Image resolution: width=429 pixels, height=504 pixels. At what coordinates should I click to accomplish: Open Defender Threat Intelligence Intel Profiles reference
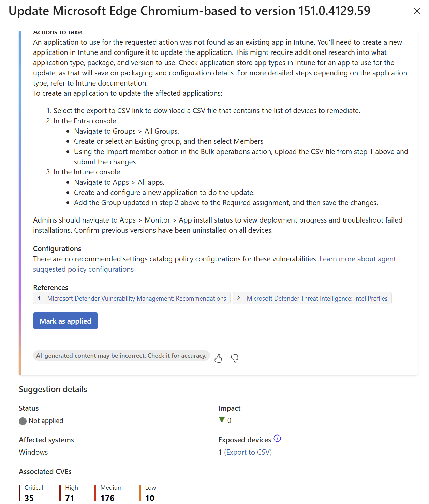(x=317, y=299)
